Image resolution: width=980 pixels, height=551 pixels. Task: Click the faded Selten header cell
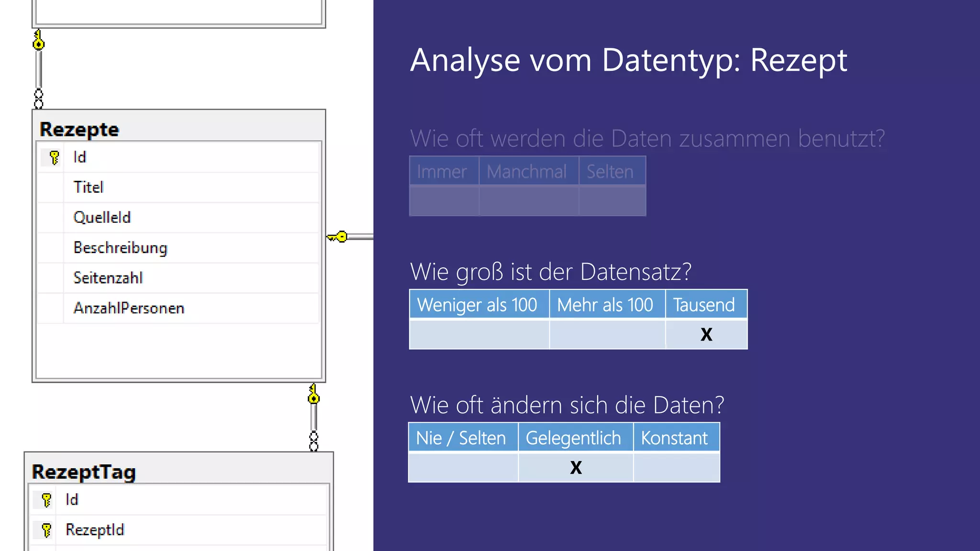coord(612,171)
